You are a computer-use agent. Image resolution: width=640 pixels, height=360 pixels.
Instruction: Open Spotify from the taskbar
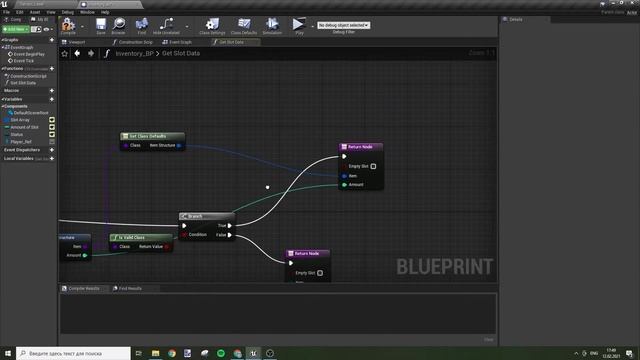tap(221, 353)
